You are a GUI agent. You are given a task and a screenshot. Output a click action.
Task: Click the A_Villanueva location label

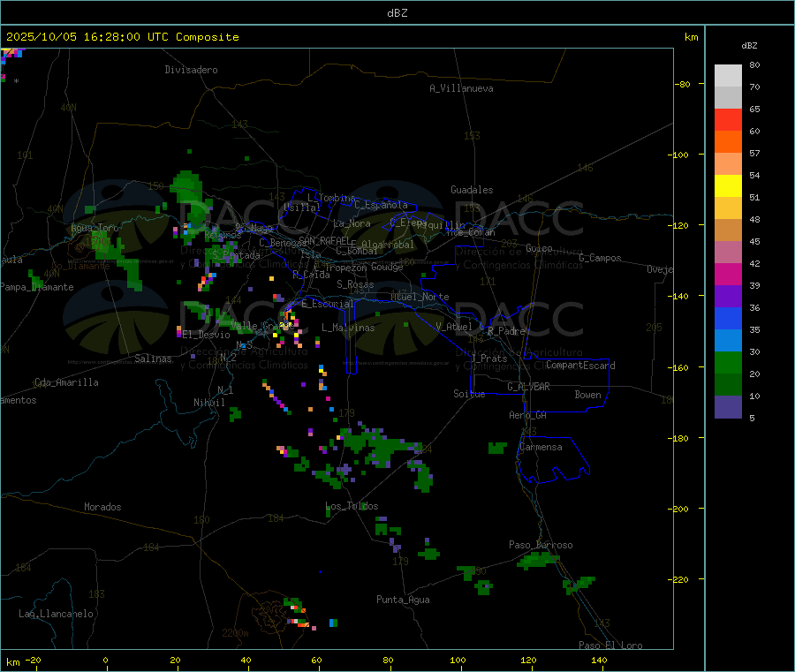coord(461,88)
